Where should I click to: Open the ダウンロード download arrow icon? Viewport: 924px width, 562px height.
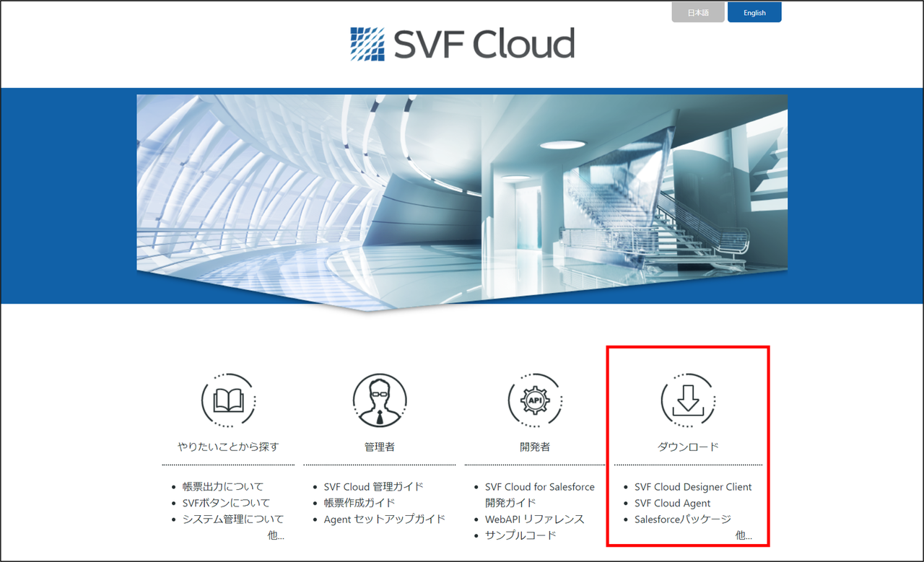click(687, 400)
